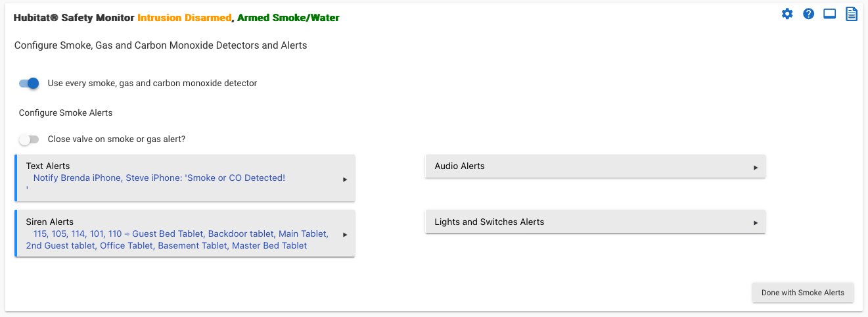
Task: Click the help question mark icon
Action: 809,14
